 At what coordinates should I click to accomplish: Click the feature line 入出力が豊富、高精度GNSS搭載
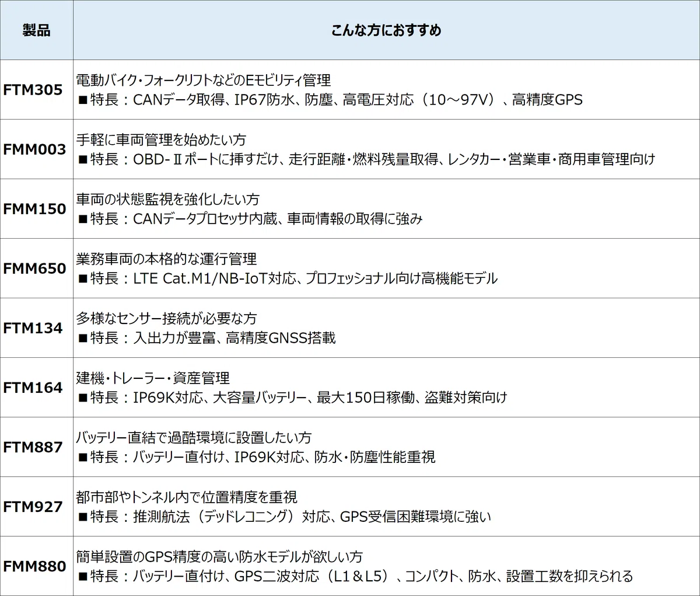206,338
